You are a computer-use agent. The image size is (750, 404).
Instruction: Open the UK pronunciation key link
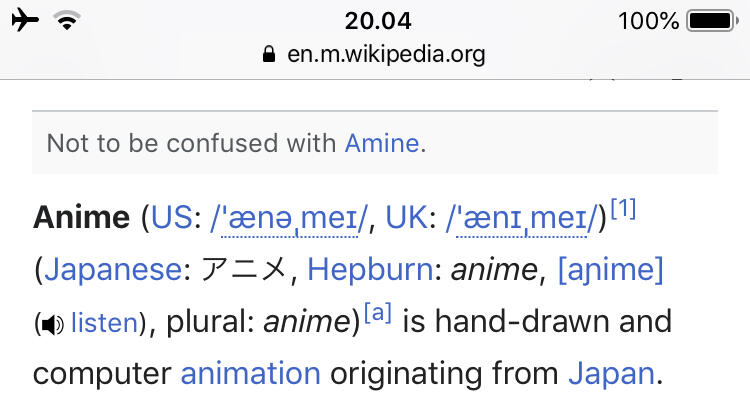406,217
